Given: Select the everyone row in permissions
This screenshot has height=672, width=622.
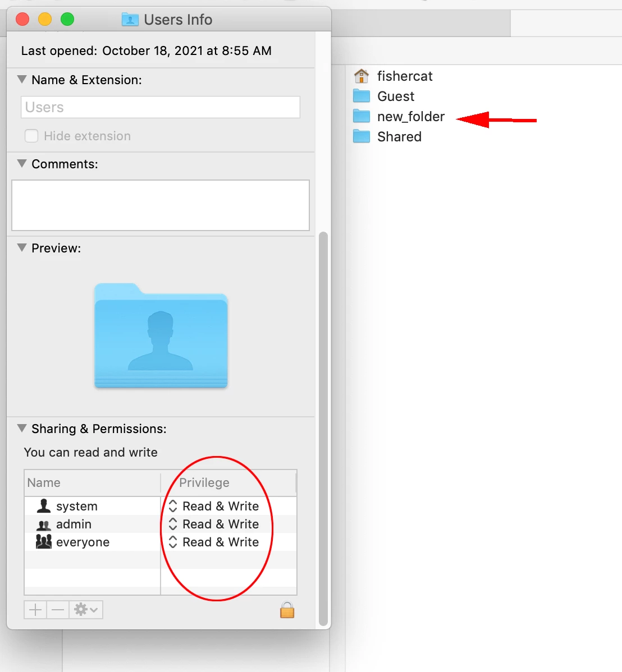Looking at the screenshot, I should [161, 542].
